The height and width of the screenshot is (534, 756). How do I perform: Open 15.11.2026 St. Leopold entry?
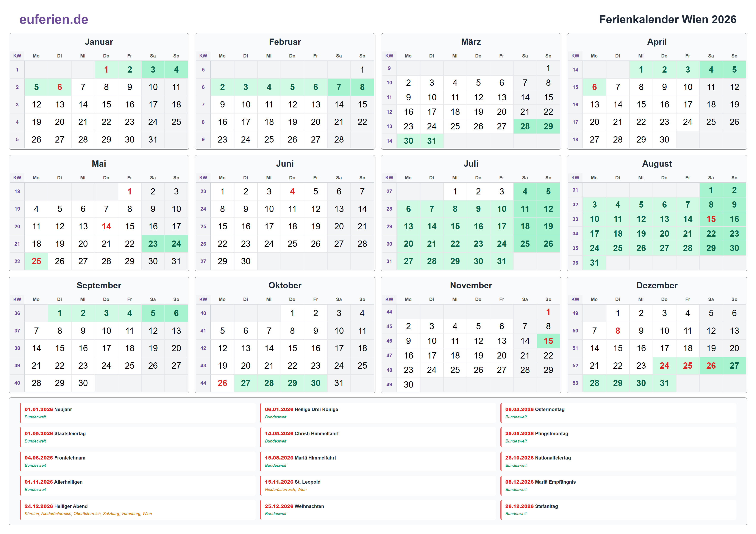378,485
